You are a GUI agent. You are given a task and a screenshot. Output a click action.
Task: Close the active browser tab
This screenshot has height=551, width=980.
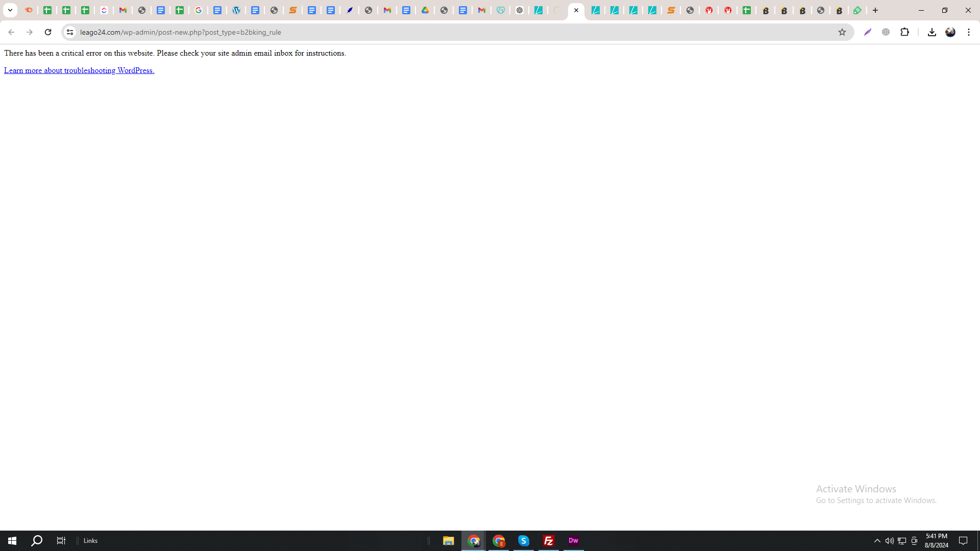click(576, 10)
